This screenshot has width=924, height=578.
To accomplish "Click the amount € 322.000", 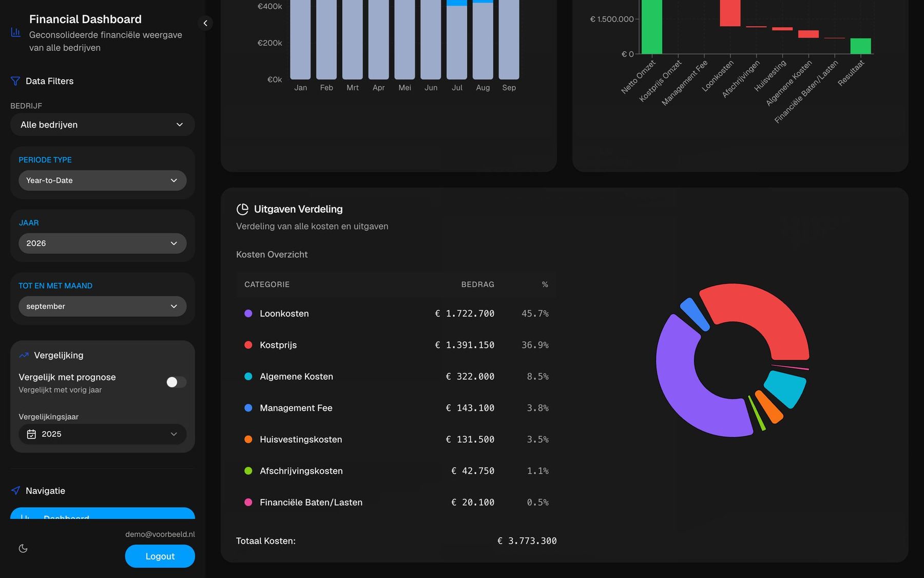I will pyautogui.click(x=470, y=377).
